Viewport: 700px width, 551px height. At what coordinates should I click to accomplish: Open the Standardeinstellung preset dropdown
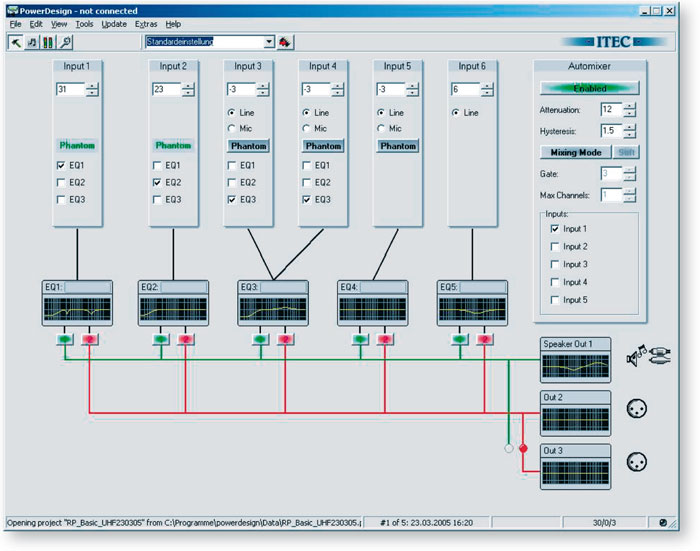click(269, 42)
